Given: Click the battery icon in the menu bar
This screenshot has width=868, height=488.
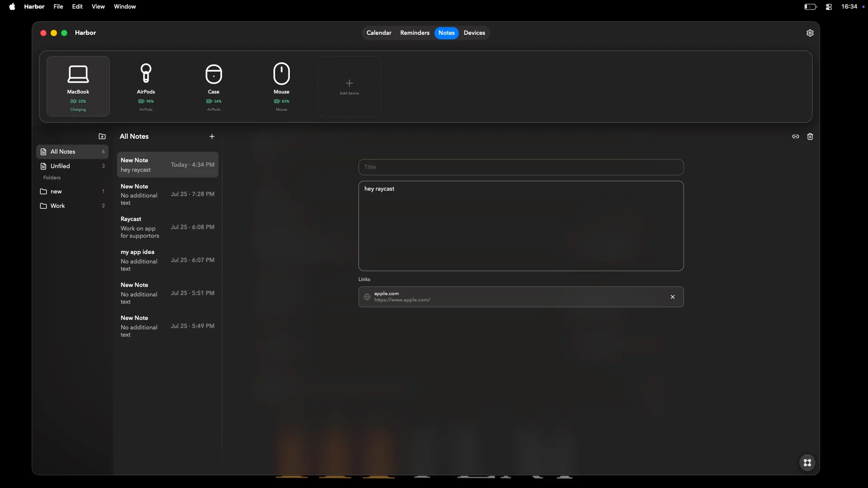Looking at the screenshot, I should [811, 7].
